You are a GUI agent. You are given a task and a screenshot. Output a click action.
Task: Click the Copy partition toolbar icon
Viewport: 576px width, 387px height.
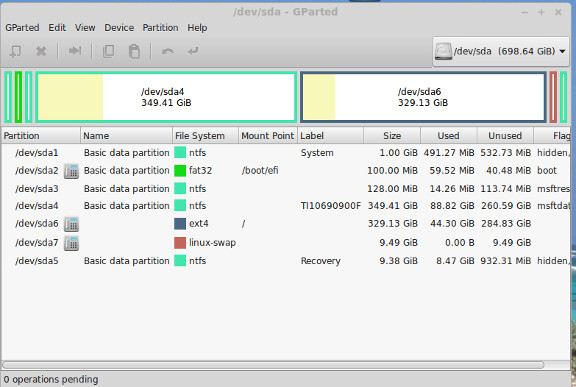(x=108, y=51)
